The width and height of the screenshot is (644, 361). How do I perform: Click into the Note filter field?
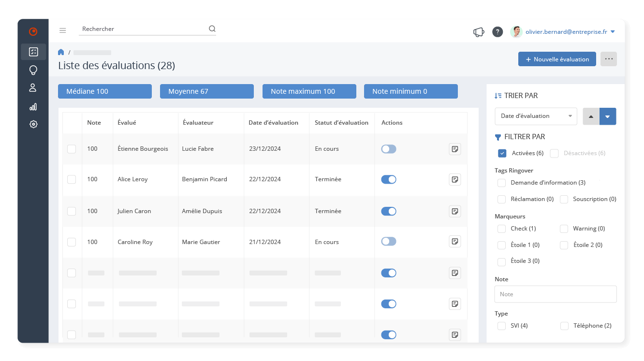556,294
